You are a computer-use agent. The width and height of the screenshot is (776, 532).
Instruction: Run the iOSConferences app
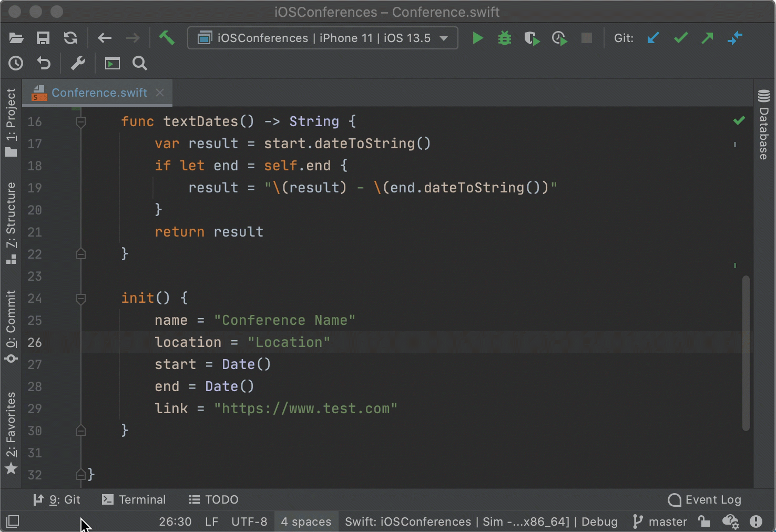point(477,38)
